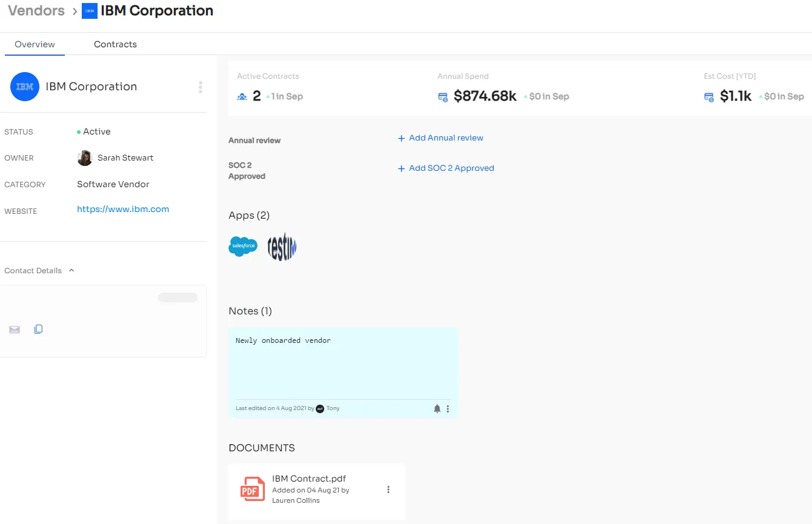Screen dimensions: 812x524
Task: Open the https://www.ibm.com website link
Action: [x=123, y=209]
